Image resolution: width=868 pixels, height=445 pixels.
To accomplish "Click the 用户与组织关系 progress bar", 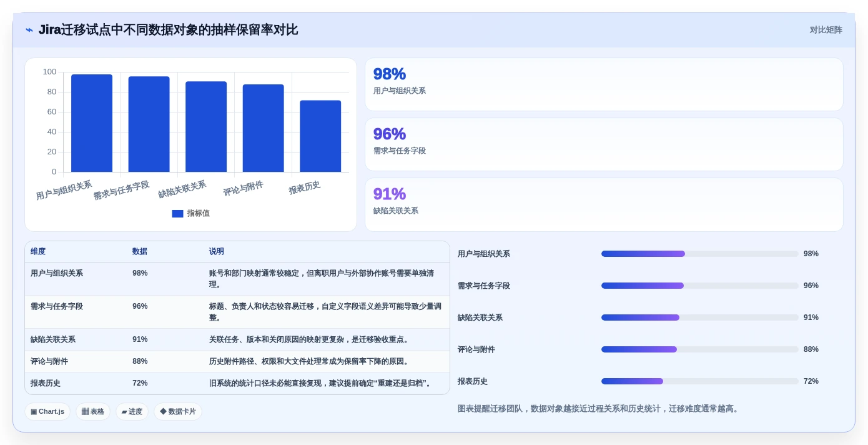I will (699, 254).
